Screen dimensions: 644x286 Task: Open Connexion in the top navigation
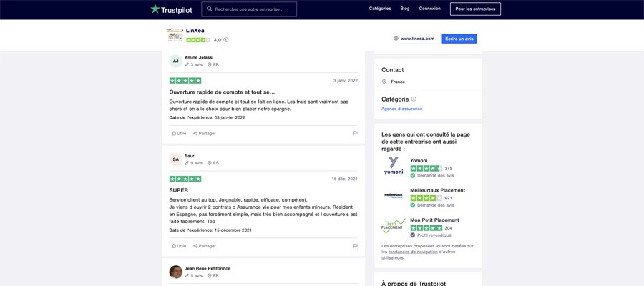click(429, 9)
